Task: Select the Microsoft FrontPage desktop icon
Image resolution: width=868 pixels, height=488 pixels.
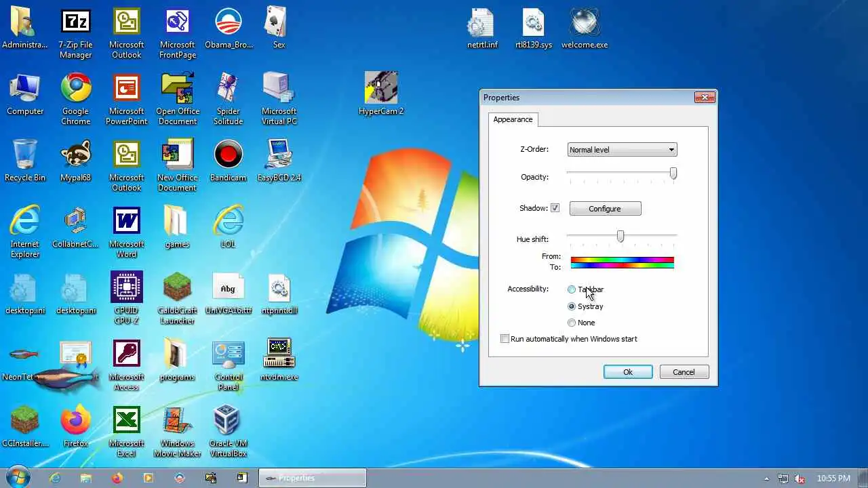Action: point(178,34)
